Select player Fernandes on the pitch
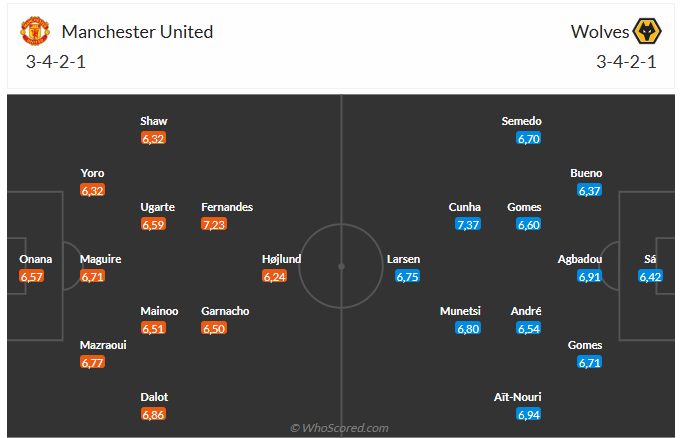 point(227,207)
